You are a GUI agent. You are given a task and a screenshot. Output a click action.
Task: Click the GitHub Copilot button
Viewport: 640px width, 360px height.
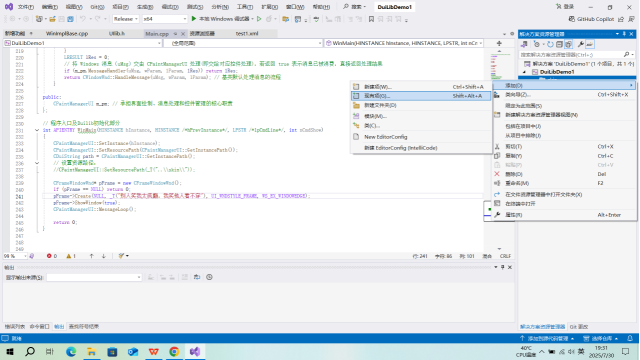(591, 19)
